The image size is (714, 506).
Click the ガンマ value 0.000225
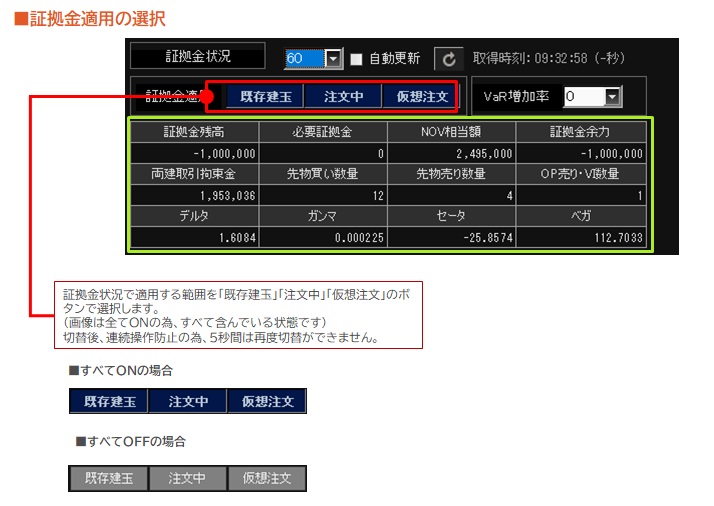[x=323, y=237]
